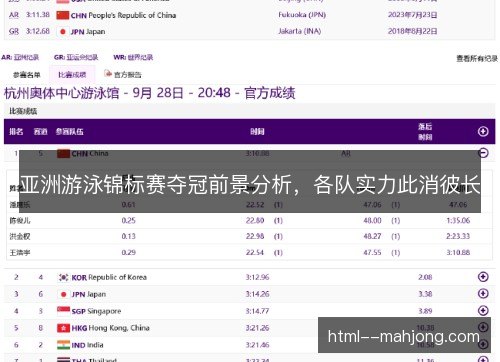
Task: Click the Hong Kong flag icon
Action: click(63, 328)
